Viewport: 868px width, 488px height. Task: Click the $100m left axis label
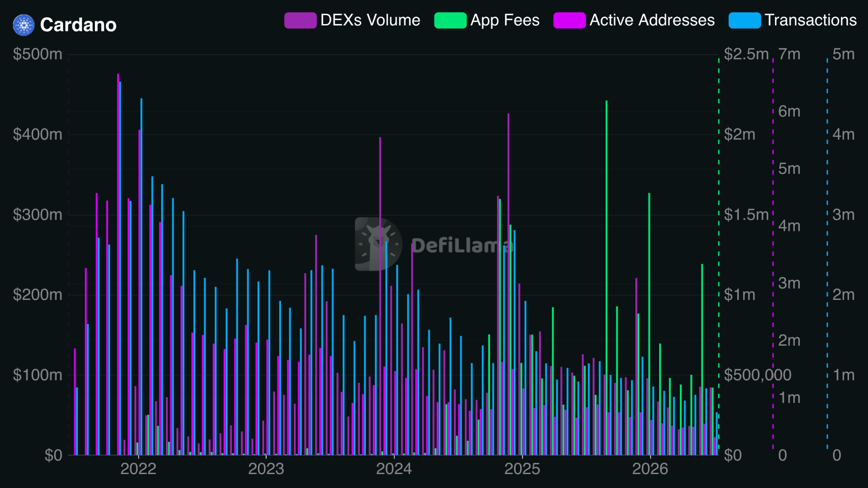coord(37,375)
